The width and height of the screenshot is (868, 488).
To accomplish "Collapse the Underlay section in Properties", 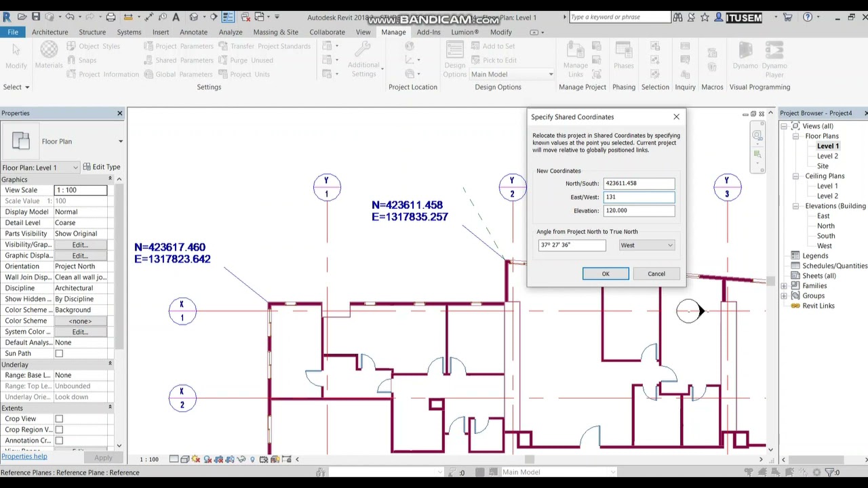I will (110, 364).
